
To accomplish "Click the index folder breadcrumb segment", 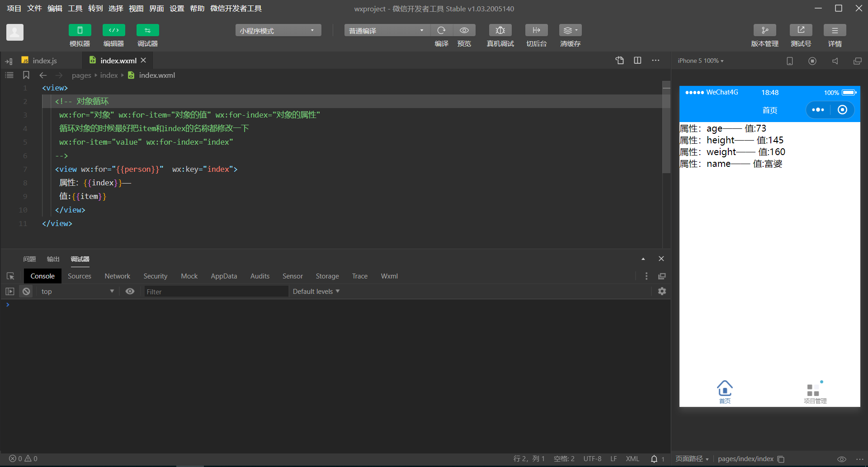I will (x=109, y=75).
